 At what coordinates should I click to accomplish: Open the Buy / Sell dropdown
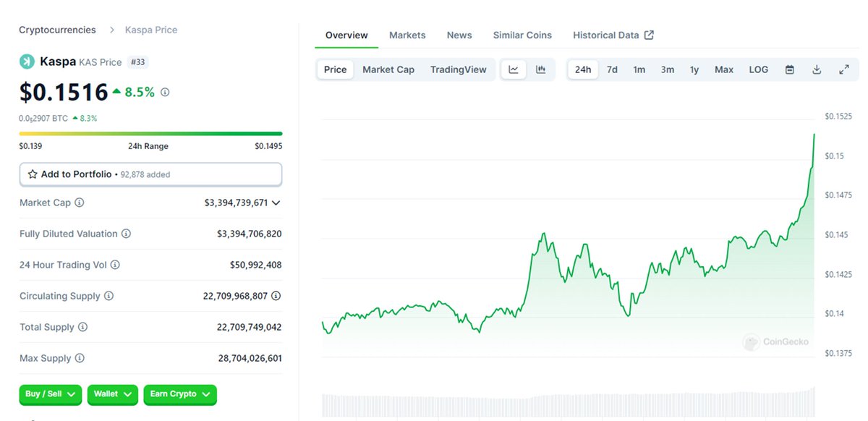(x=51, y=394)
